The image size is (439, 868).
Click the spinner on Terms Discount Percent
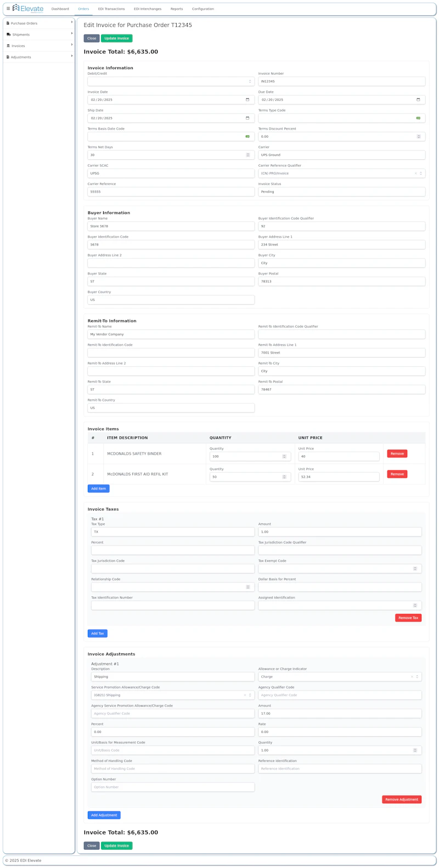click(x=419, y=137)
